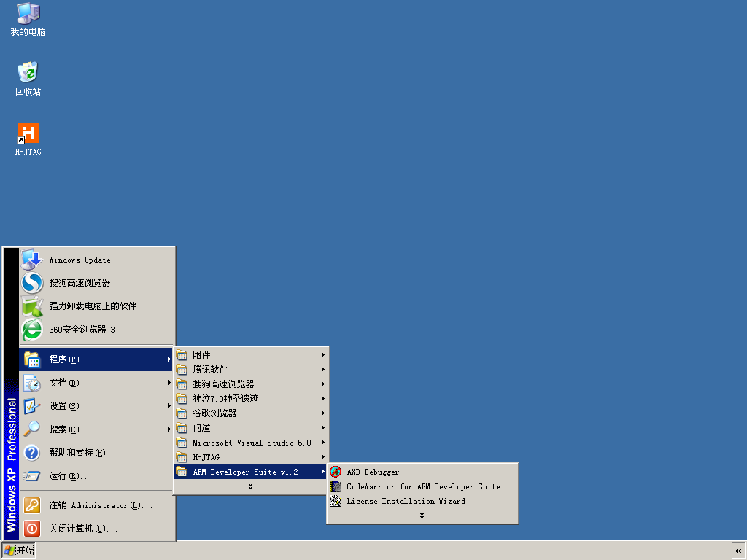The image size is (747, 560).
Task: Show more ARM Suite items chevron
Action: pos(422,516)
